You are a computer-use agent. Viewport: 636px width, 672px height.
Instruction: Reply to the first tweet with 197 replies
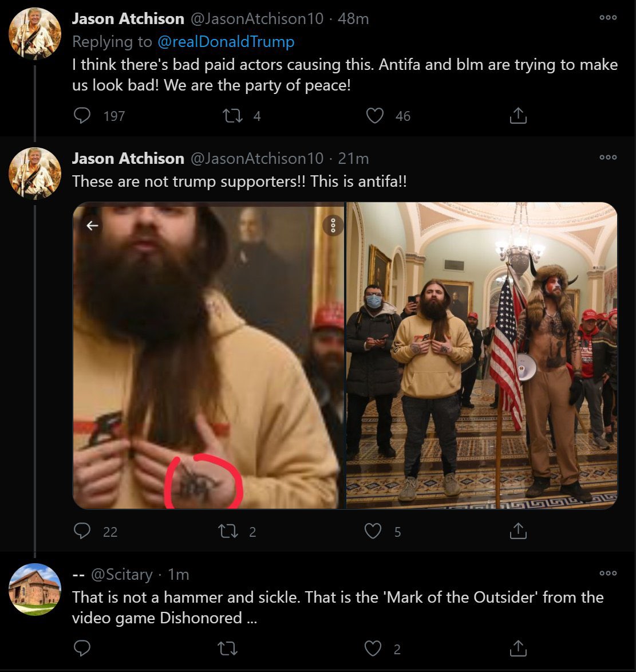[x=83, y=116]
